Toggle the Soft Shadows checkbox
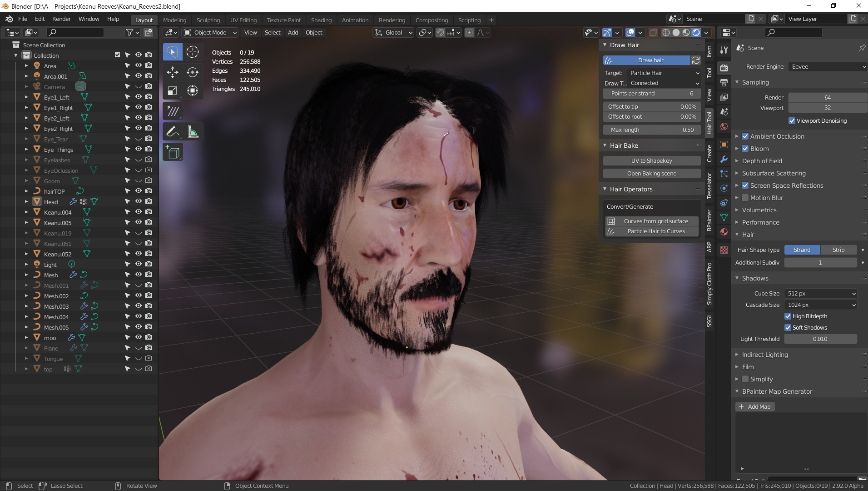This screenshot has height=491, width=868. [788, 327]
